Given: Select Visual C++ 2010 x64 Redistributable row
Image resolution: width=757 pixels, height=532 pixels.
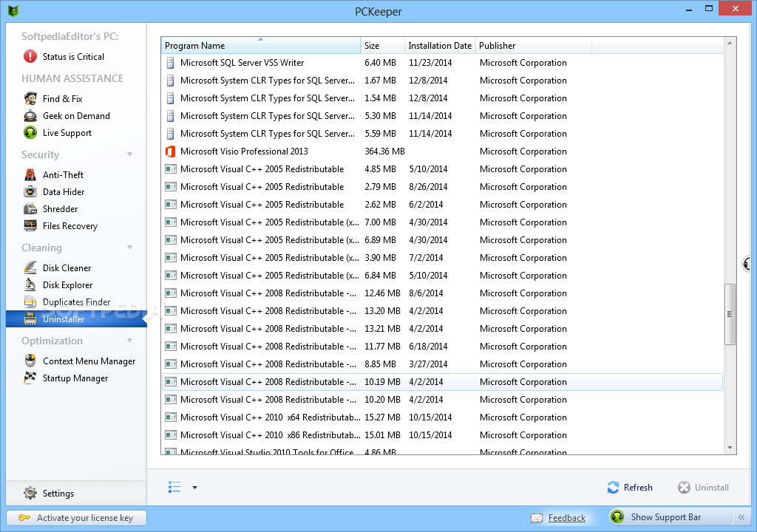Looking at the screenshot, I should (442, 417).
